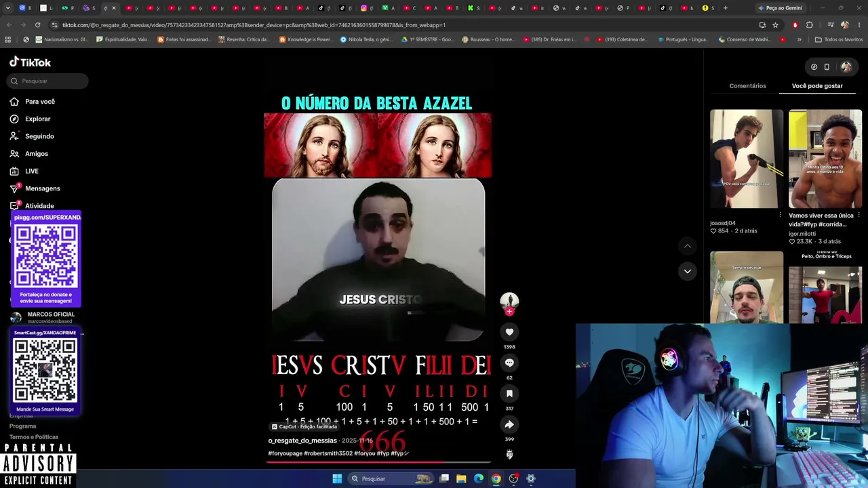
Task: Follow the creator via the red plus badge
Action: [509, 311]
